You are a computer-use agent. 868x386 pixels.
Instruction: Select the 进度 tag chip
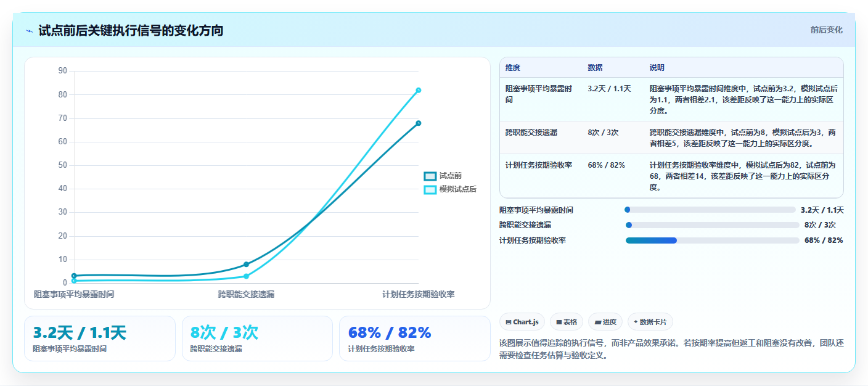coord(605,322)
